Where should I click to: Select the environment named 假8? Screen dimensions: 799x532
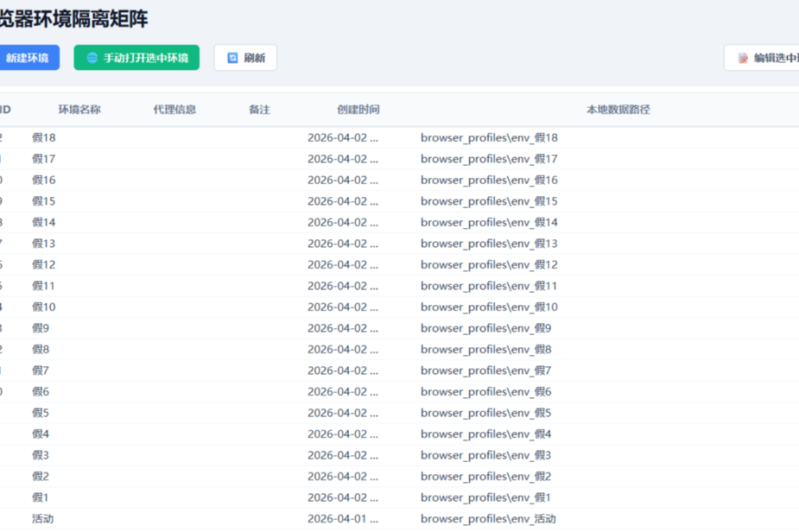(x=41, y=349)
